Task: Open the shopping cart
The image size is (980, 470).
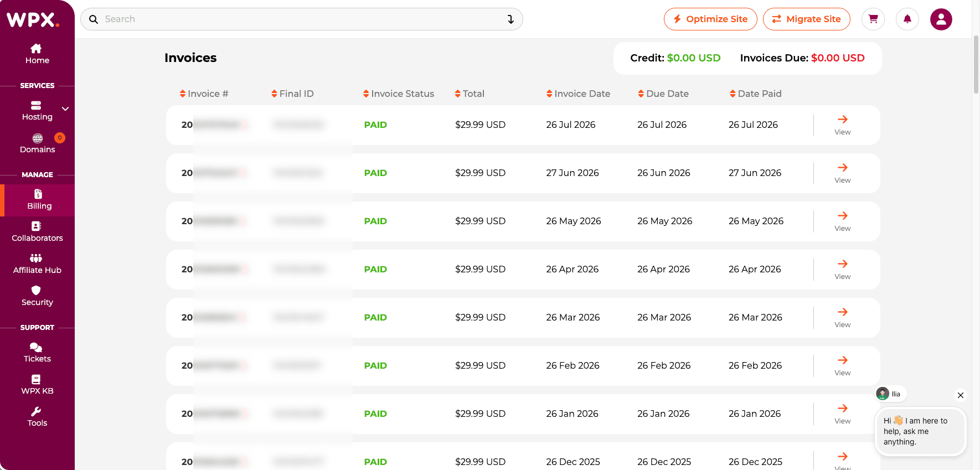Action: (873, 19)
